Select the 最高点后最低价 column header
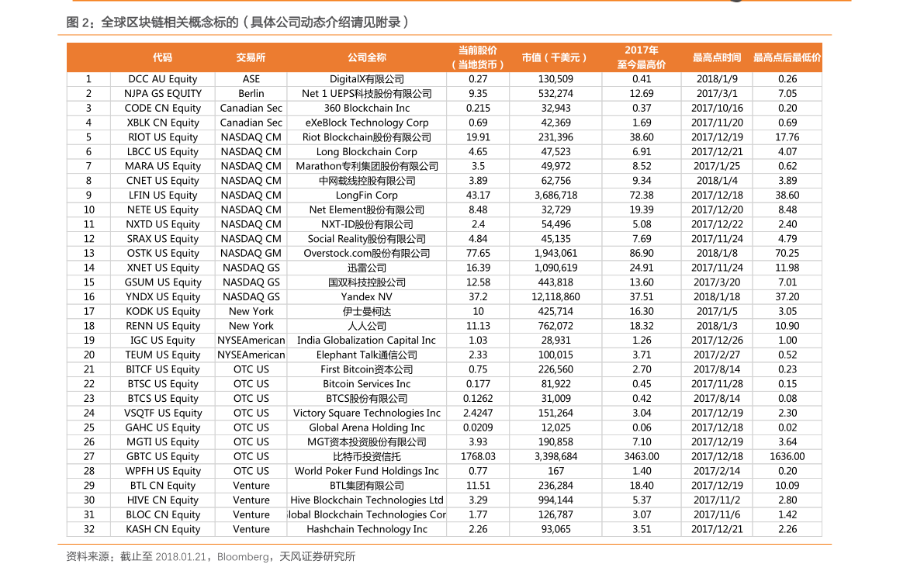The width and height of the screenshot is (924, 578). point(787,57)
